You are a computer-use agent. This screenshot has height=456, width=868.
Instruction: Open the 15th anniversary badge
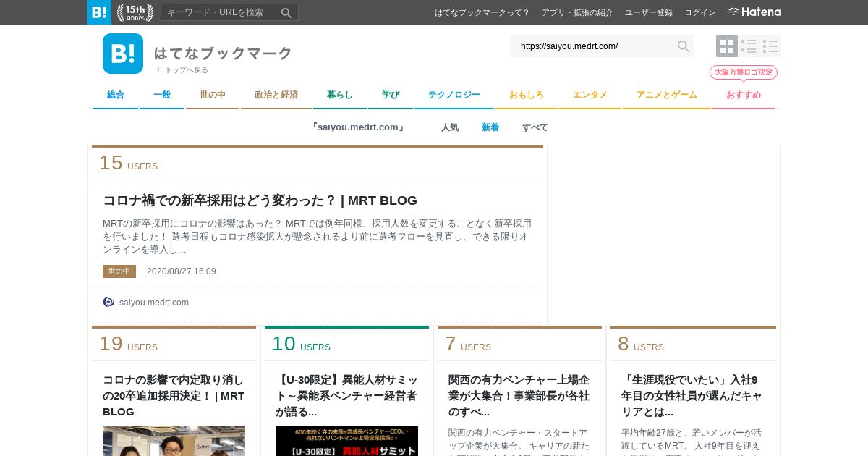coord(135,12)
